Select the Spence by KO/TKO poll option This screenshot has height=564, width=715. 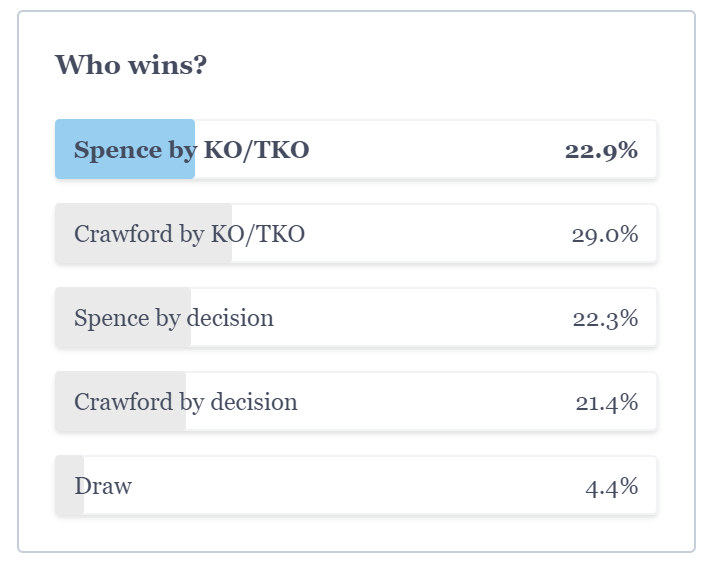pos(356,149)
